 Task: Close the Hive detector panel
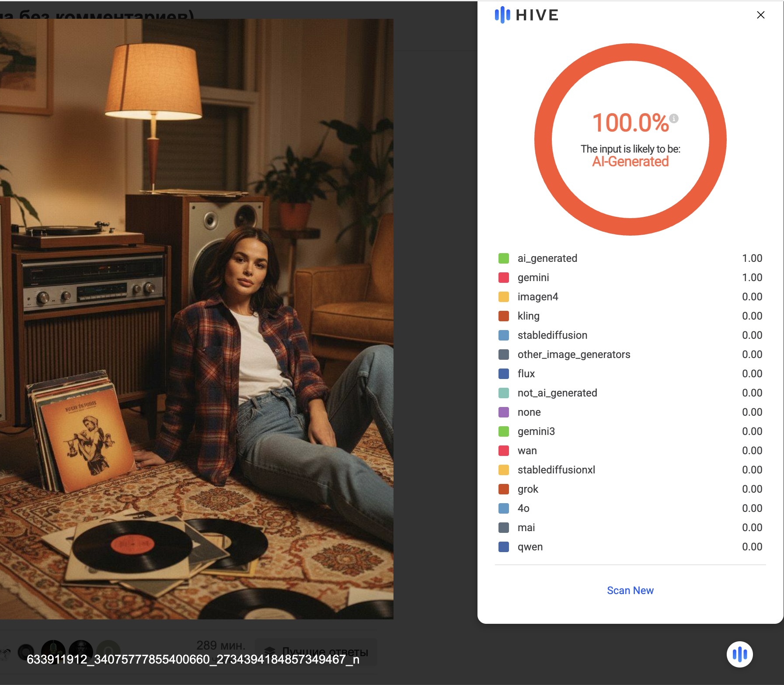[760, 15]
